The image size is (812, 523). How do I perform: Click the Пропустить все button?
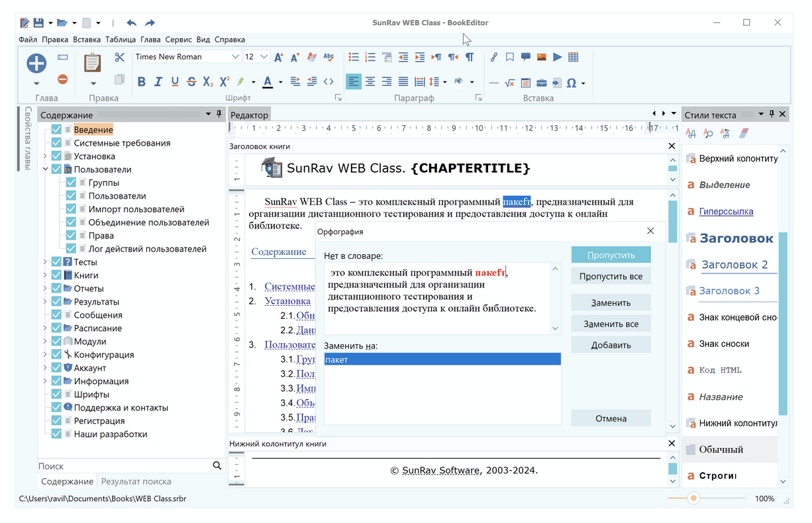611,276
